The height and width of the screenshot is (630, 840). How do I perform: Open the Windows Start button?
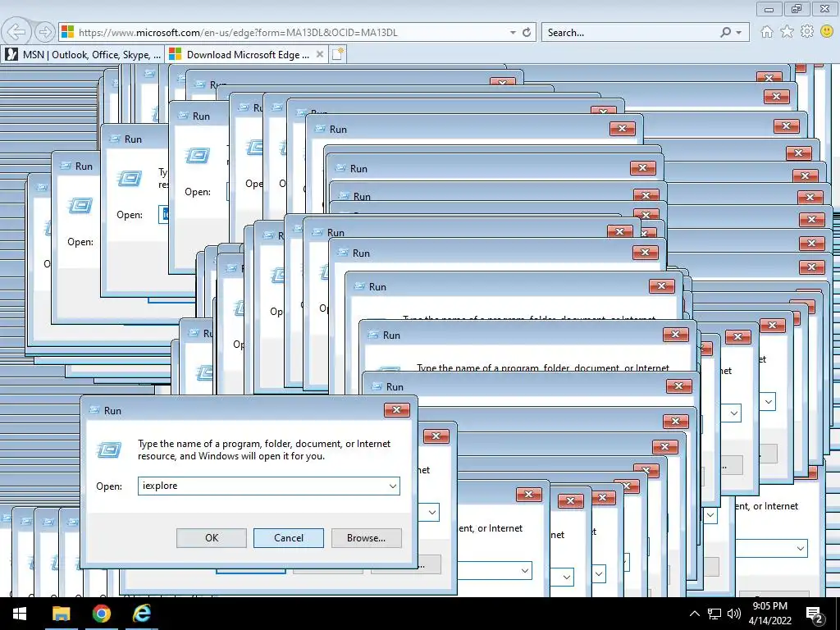click(20, 614)
